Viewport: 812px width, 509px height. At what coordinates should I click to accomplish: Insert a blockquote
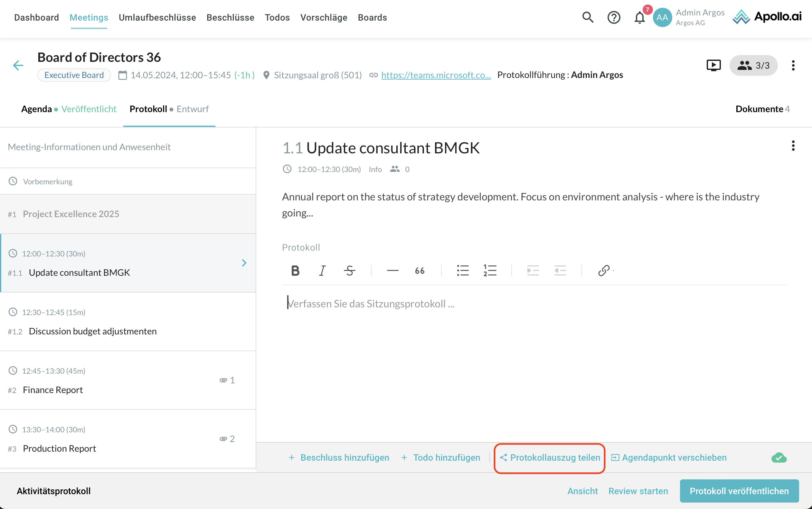pyautogui.click(x=420, y=271)
